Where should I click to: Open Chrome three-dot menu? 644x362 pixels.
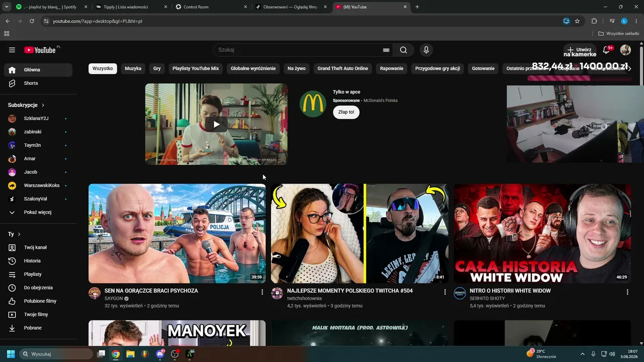click(x=636, y=21)
